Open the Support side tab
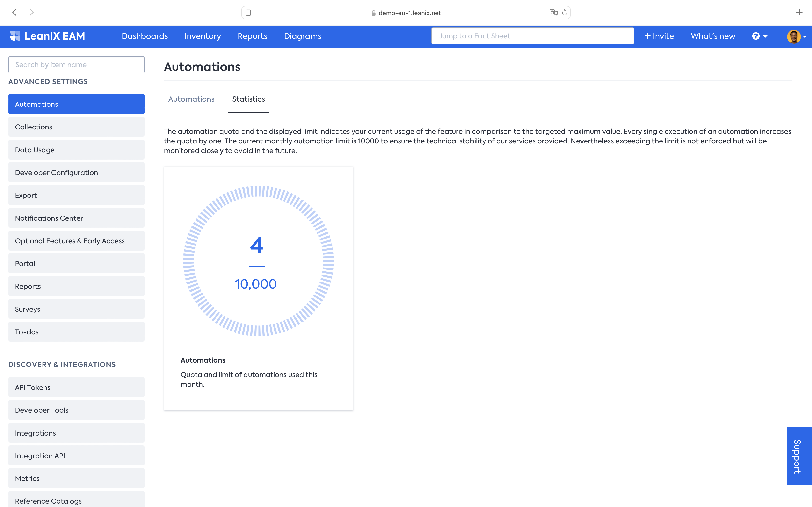 pos(798,455)
